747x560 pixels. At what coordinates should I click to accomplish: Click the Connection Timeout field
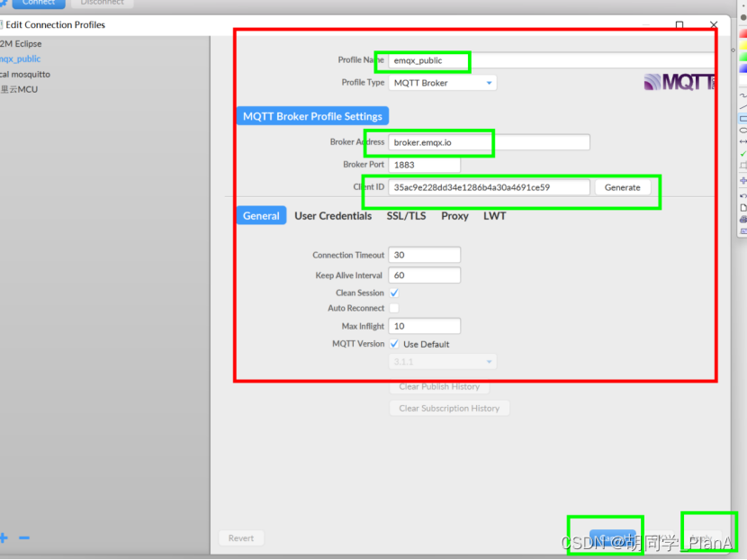click(425, 255)
